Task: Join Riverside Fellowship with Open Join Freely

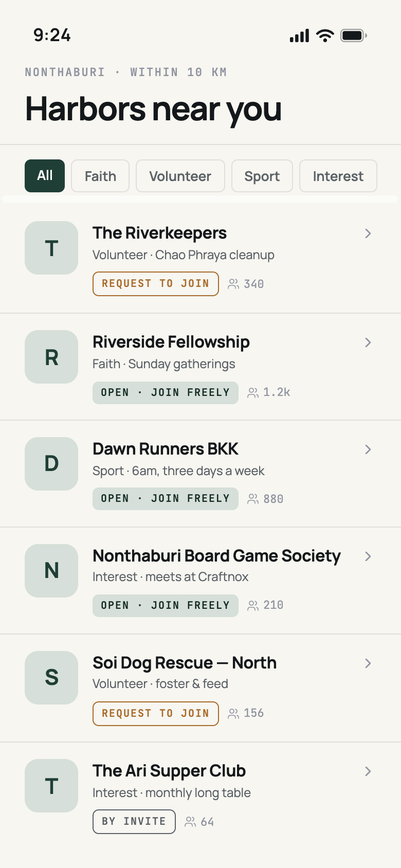Action: (x=166, y=393)
